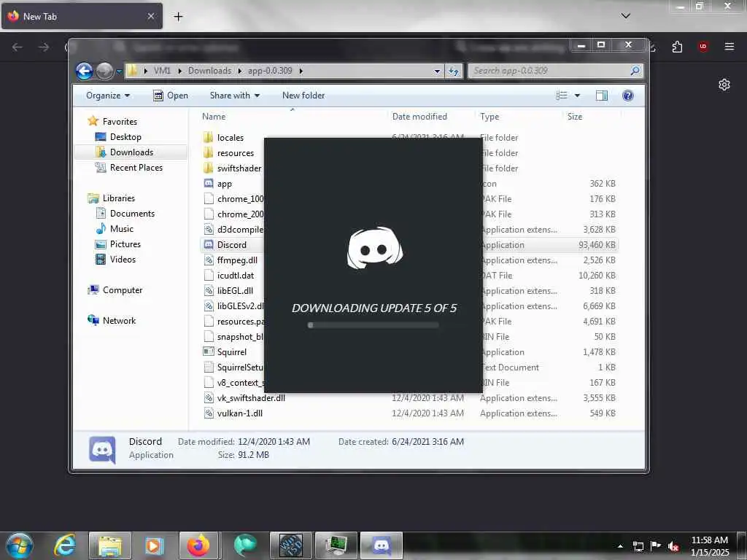Image resolution: width=747 pixels, height=560 pixels.
Task: Open the Firefox hamburger menu
Action: pos(729,47)
